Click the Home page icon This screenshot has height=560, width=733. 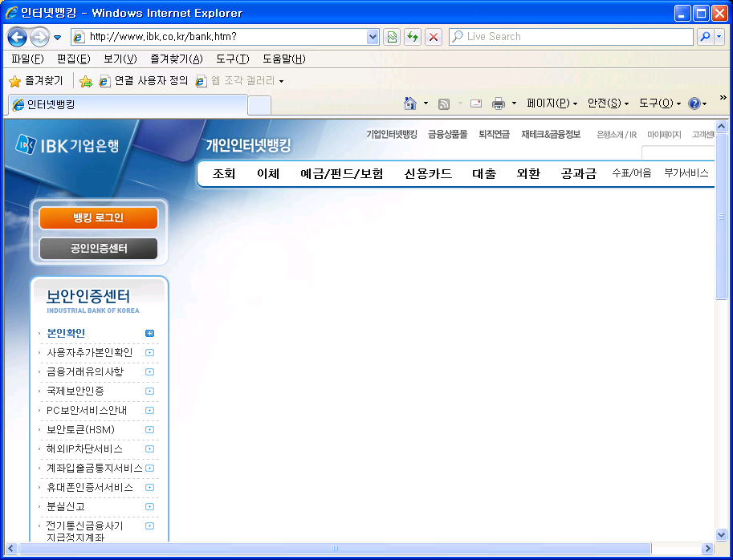tap(410, 103)
